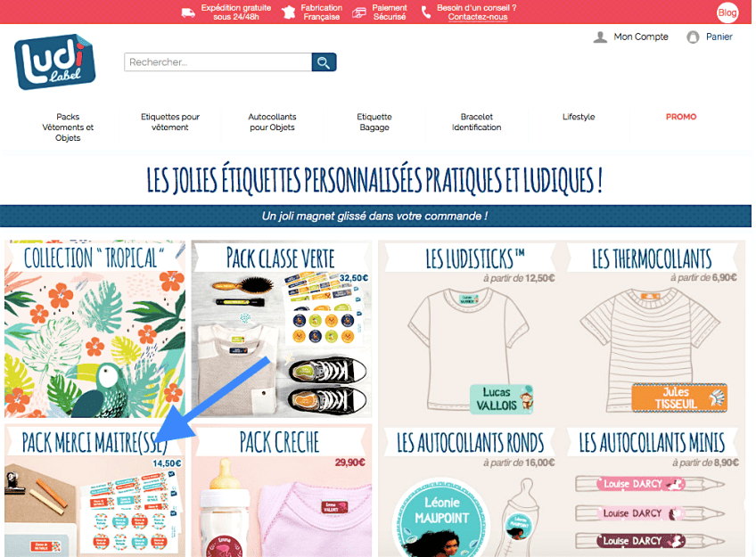Open the round Blog badge
Viewport: 756px width, 557px height.
click(x=727, y=12)
